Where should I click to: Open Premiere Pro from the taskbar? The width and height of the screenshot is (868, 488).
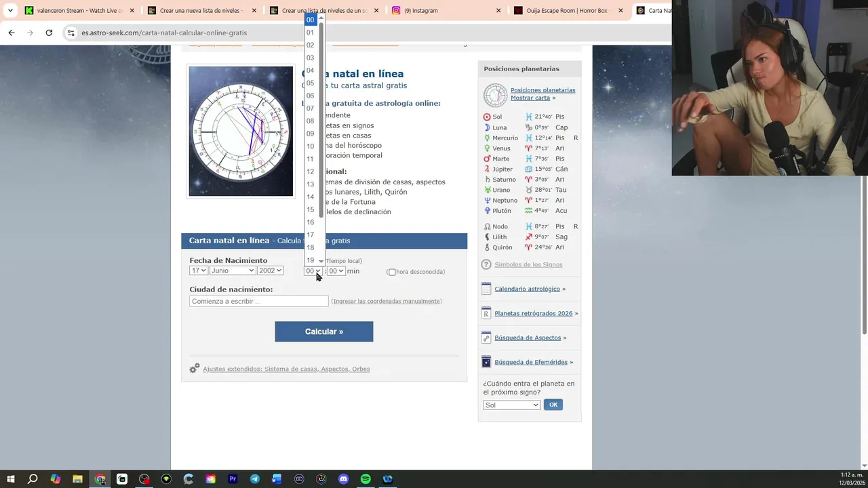tap(233, 479)
